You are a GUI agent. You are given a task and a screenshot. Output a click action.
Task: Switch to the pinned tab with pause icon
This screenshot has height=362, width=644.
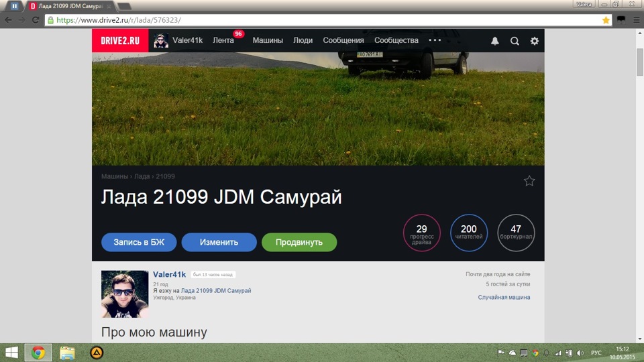click(x=14, y=6)
